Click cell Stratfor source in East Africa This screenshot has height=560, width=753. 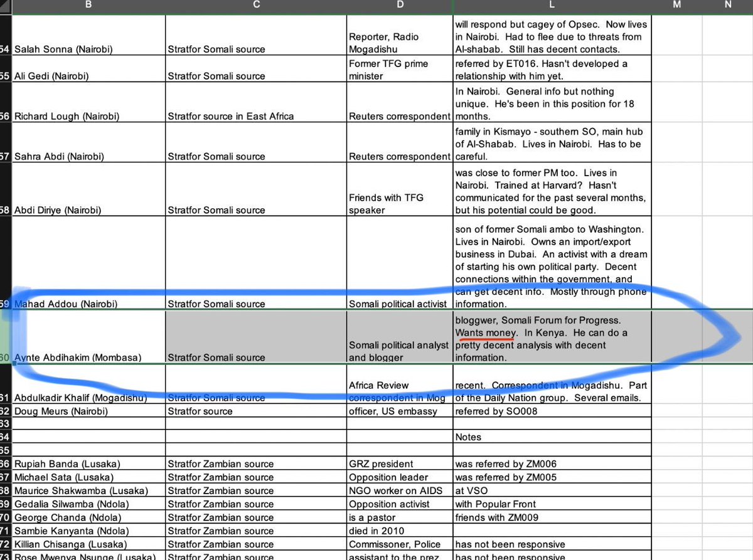pyautogui.click(x=256, y=103)
